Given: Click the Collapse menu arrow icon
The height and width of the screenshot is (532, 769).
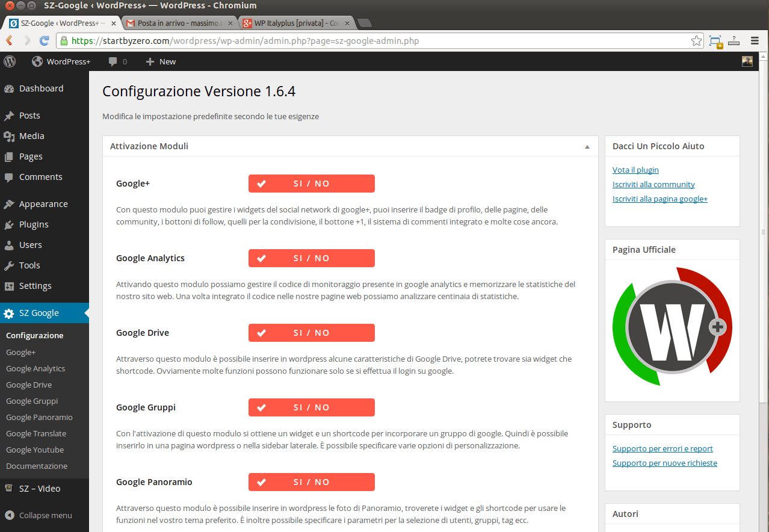Looking at the screenshot, I should [x=9, y=515].
